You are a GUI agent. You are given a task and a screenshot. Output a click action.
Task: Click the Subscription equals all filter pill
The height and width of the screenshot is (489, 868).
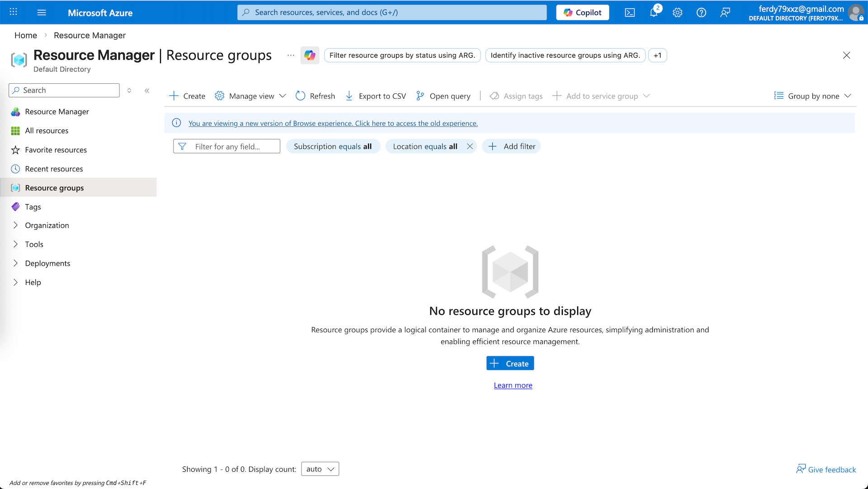[333, 146]
